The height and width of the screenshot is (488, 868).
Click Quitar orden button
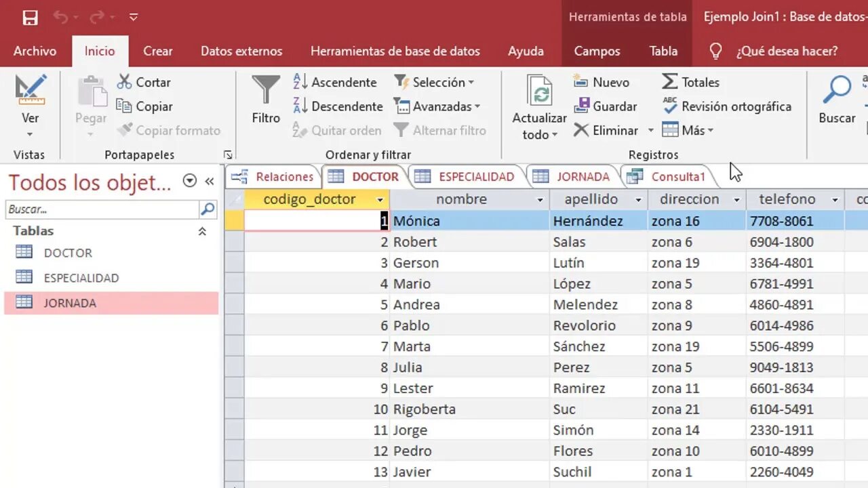click(336, 130)
